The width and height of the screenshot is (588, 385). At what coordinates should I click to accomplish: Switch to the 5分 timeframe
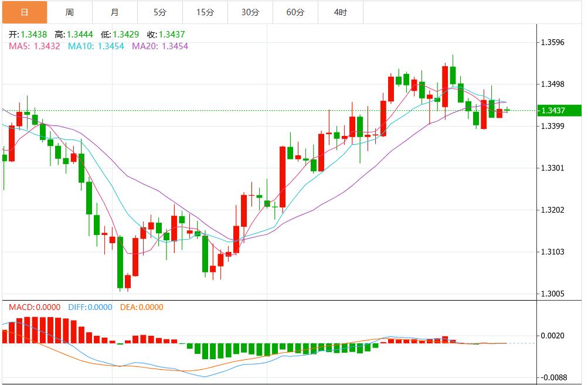click(x=160, y=12)
